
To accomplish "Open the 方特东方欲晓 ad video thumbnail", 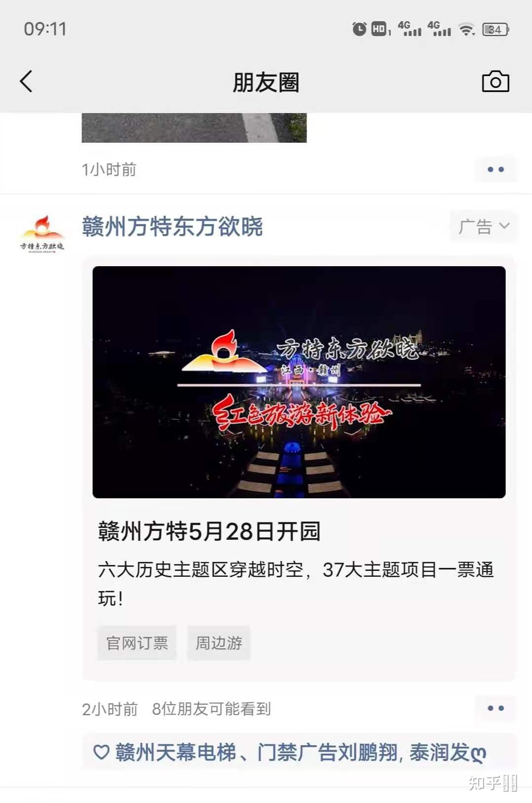I will 299,382.
